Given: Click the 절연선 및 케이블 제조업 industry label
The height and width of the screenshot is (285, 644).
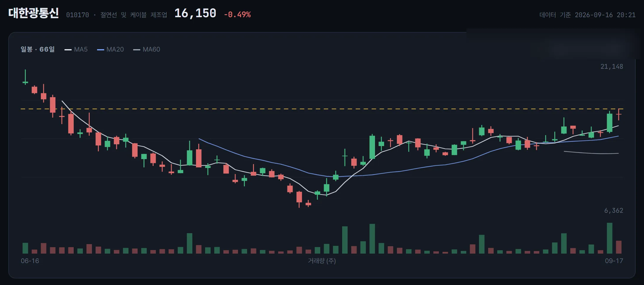Looking at the screenshot, I should 134,15.
